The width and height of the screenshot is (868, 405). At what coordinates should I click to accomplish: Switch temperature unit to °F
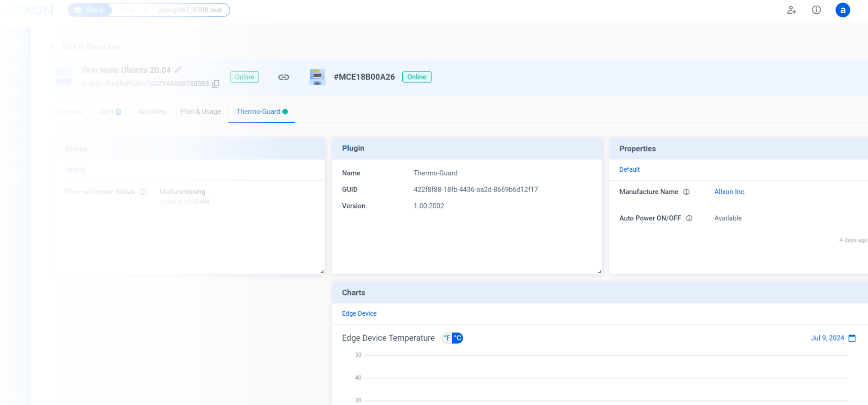447,338
